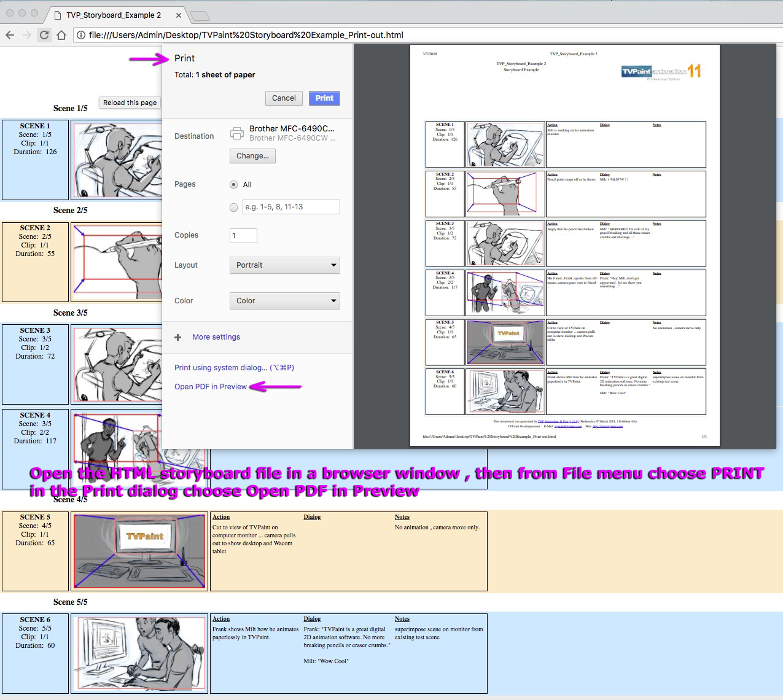Viewport: 783px width, 700px height.
Task: Click Open PDF in Preview
Action: 211,387
